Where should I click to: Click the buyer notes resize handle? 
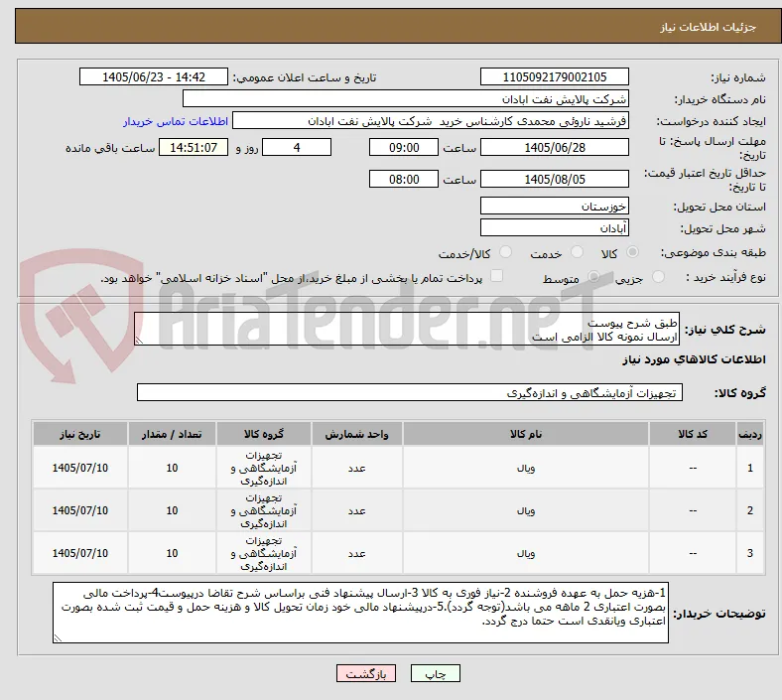click(x=58, y=637)
